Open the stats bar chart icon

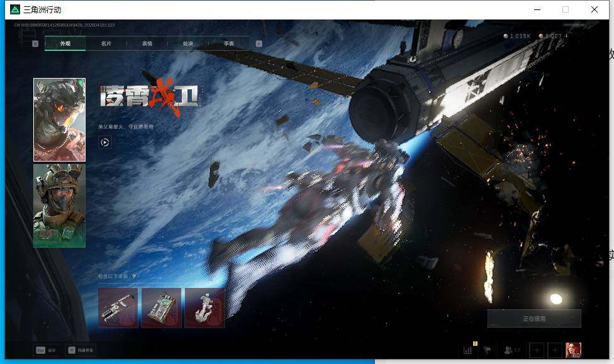[x=467, y=350]
